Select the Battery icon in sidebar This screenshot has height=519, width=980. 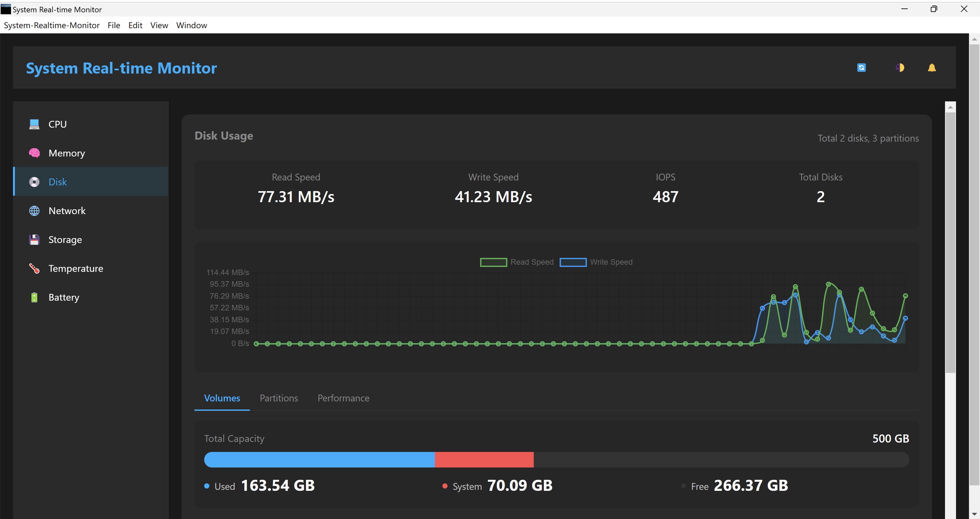coord(34,297)
